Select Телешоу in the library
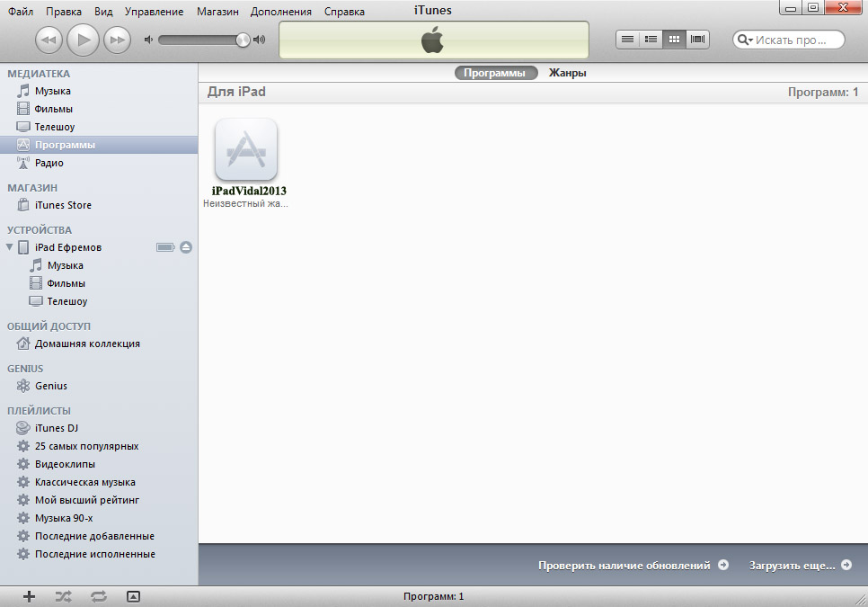Screen dimensions: 868x607 click(x=99, y=127)
